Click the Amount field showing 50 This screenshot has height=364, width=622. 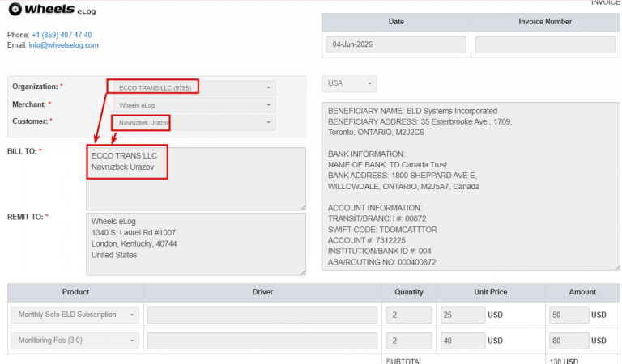coord(569,315)
